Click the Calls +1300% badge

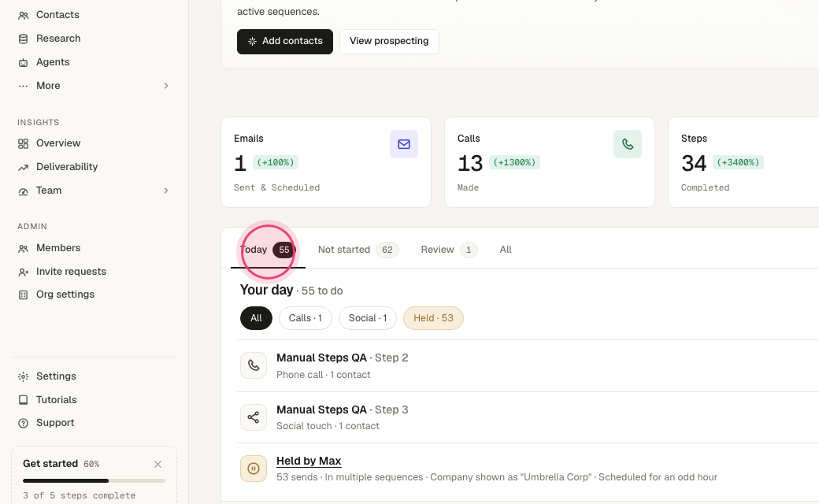point(514,162)
